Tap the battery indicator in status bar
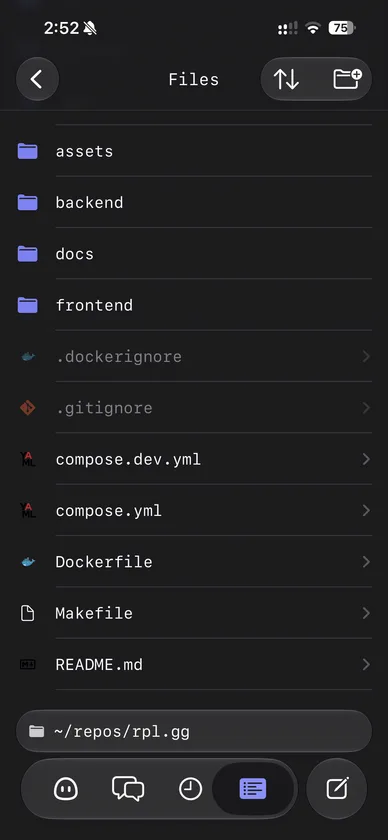This screenshot has width=388, height=840. pyautogui.click(x=342, y=28)
